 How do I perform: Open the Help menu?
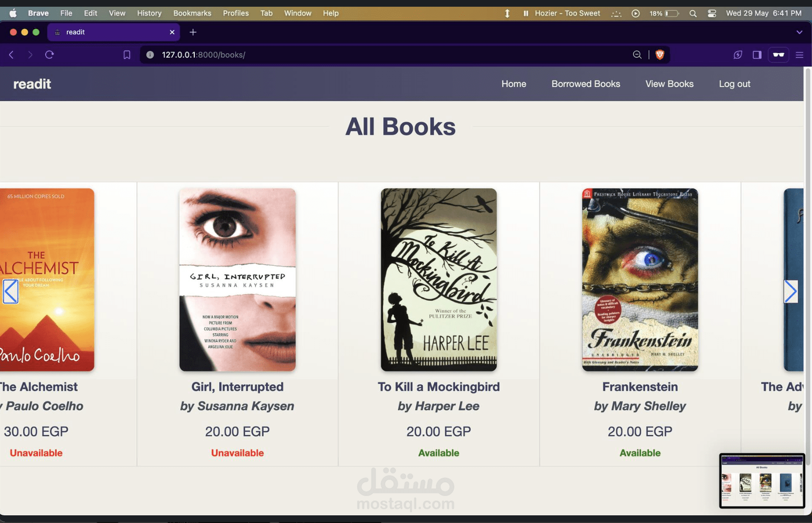tap(331, 13)
